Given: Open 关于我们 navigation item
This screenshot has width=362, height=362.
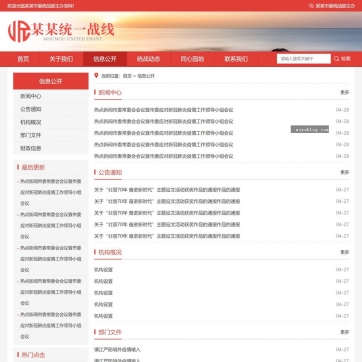Looking at the screenshot, I should 61,59.
